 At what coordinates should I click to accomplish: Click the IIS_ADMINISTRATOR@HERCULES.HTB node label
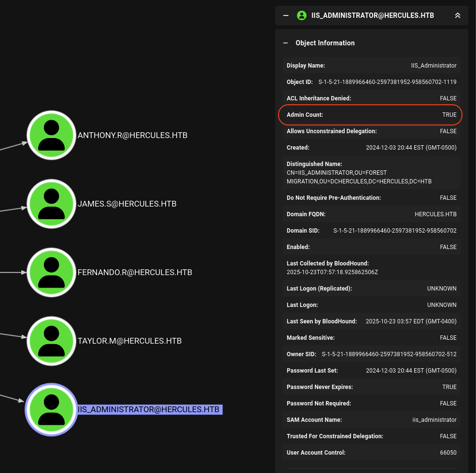(x=149, y=409)
